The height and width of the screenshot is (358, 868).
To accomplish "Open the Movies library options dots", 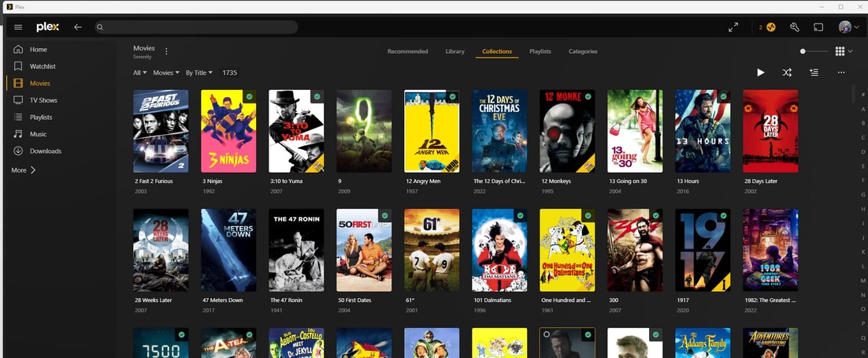I will [166, 51].
